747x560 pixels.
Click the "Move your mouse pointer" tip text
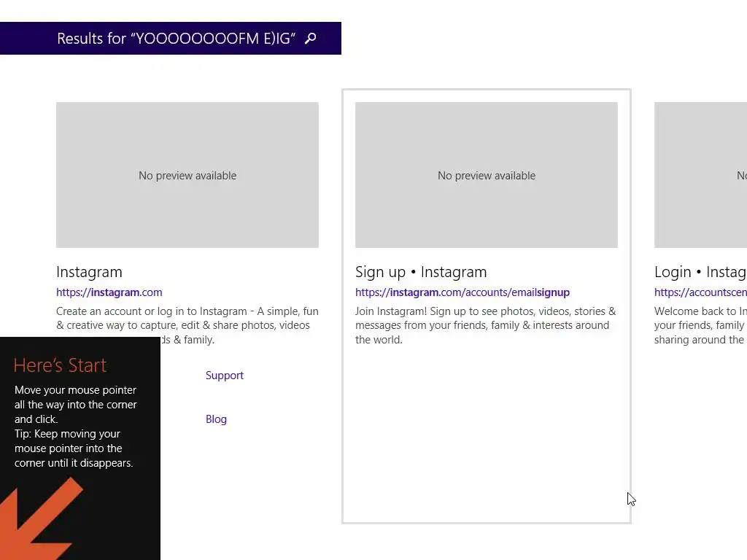(75, 404)
